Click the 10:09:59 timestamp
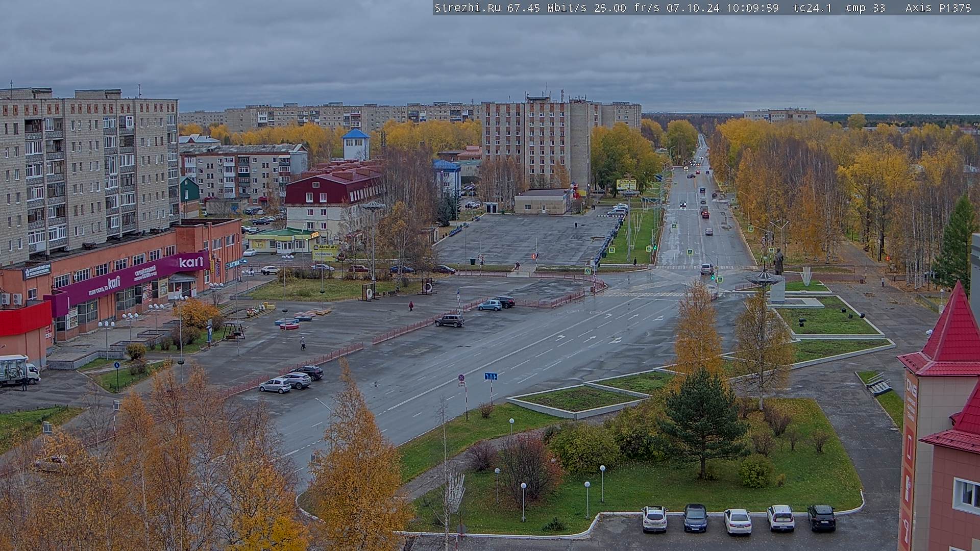This screenshot has height=551, width=980. click(753, 8)
